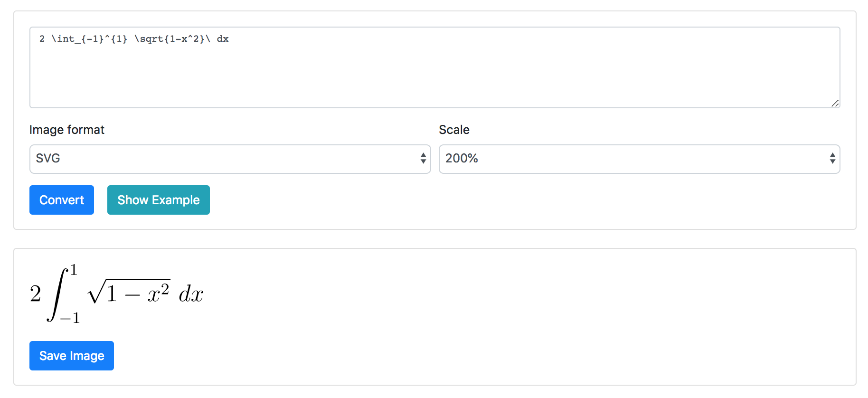868x398 pixels.
Task: Click the x squared term in output
Action: click(x=158, y=292)
